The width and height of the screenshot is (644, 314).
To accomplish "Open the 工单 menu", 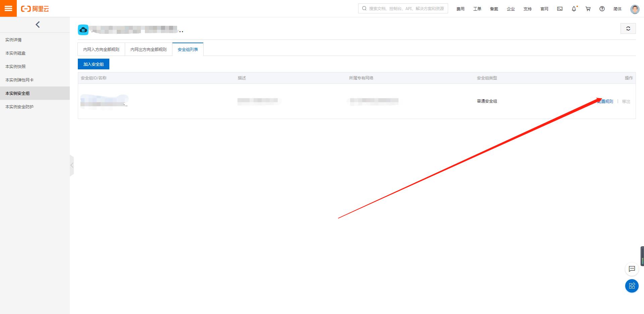I will (477, 9).
